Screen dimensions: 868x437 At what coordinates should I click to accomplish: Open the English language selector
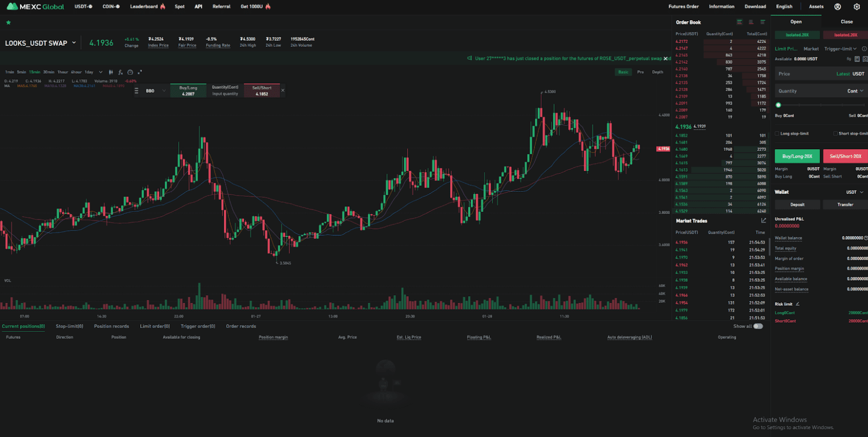[x=784, y=7]
